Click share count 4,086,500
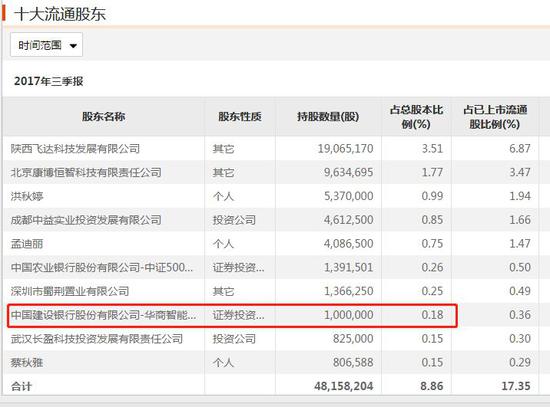The width and height of the screenshot is (550, 407). tap(349, 244)
